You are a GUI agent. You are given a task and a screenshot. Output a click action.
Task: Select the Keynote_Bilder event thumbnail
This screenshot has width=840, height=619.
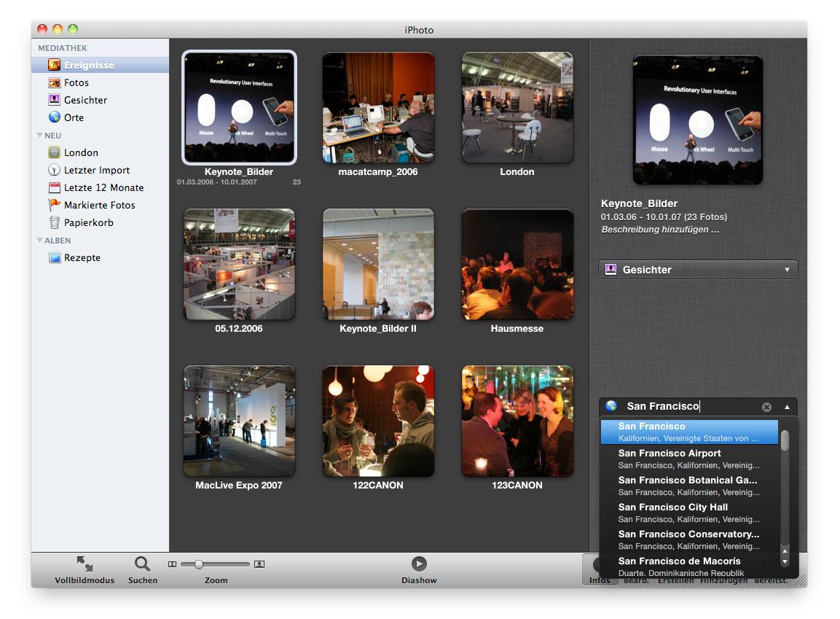239,107
